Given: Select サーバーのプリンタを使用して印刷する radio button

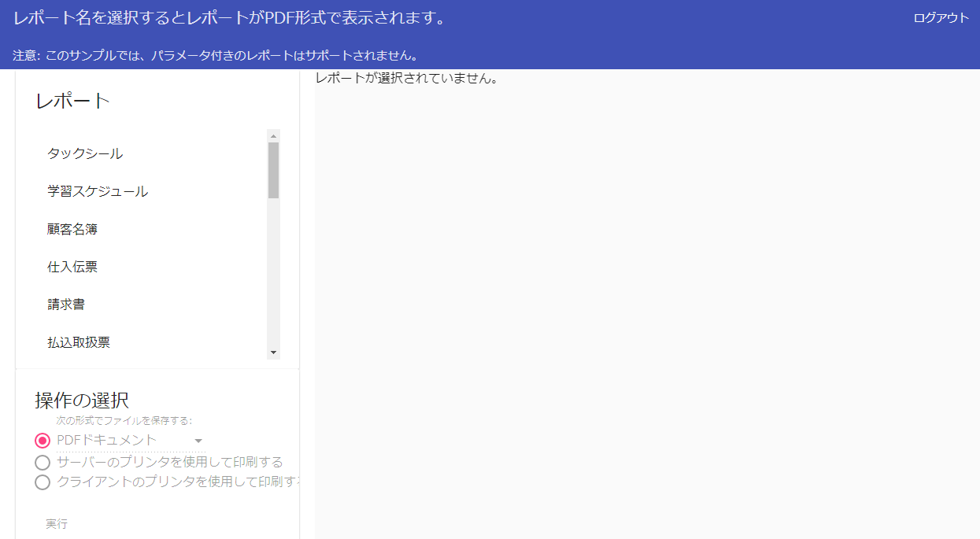Looking at the screenshot, I should point(43,462).
